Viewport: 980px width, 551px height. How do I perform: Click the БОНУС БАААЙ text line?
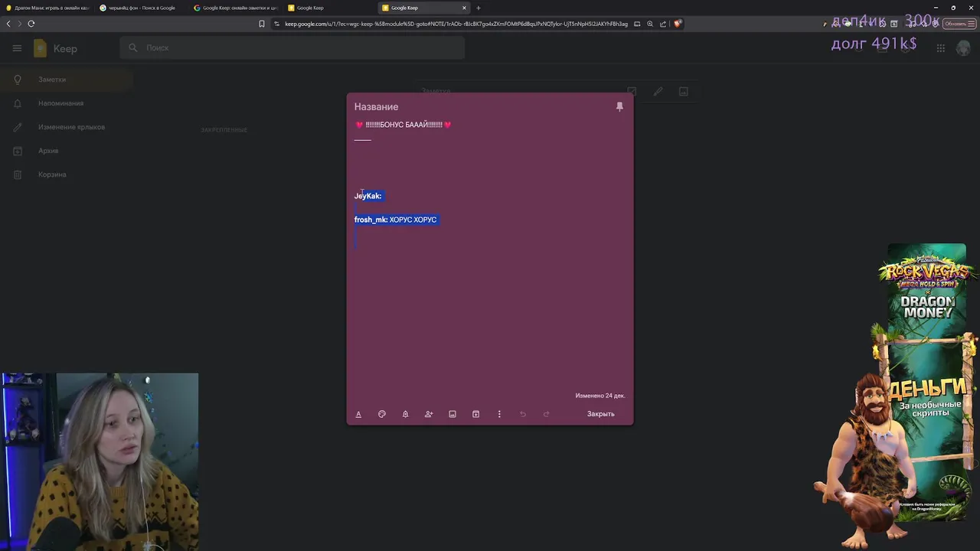[403, 125]
